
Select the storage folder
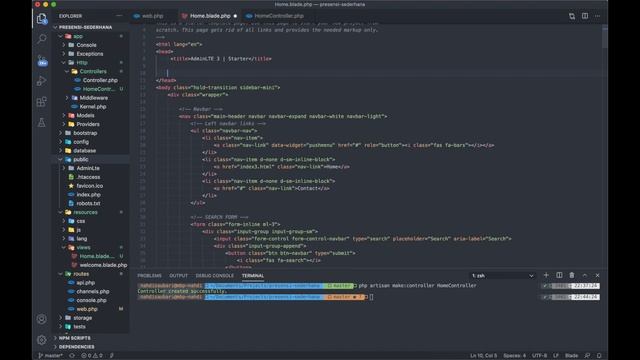[x=82, y=318]
